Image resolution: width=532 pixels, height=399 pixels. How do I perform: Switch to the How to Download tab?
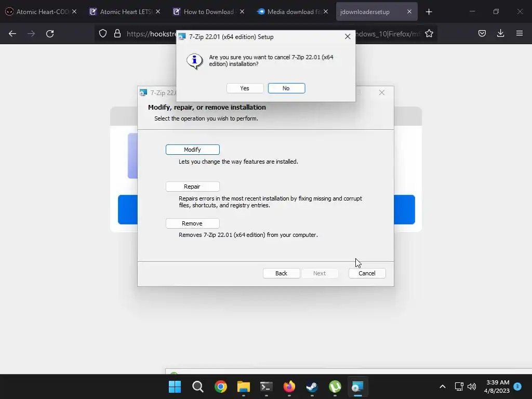coord(209,11)
